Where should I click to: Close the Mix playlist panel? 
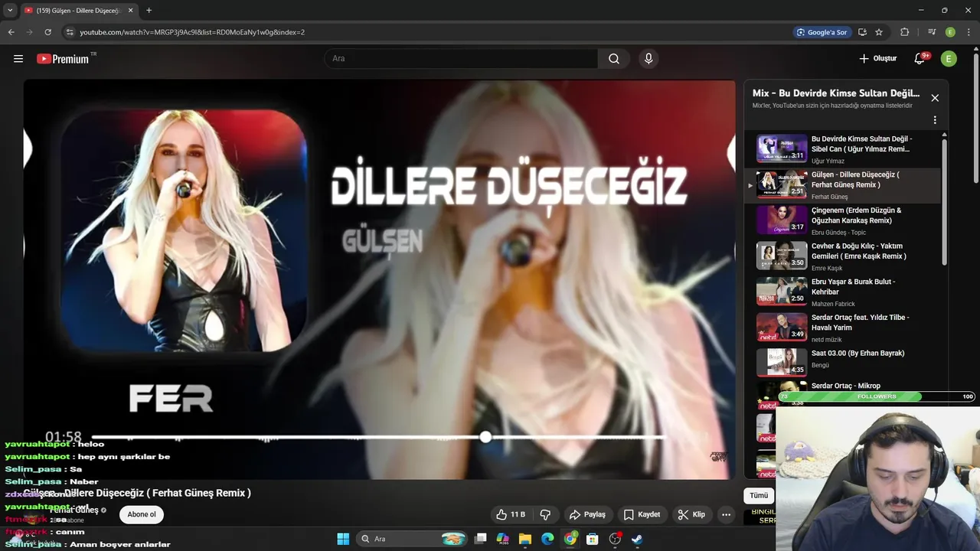click(935, 98)
